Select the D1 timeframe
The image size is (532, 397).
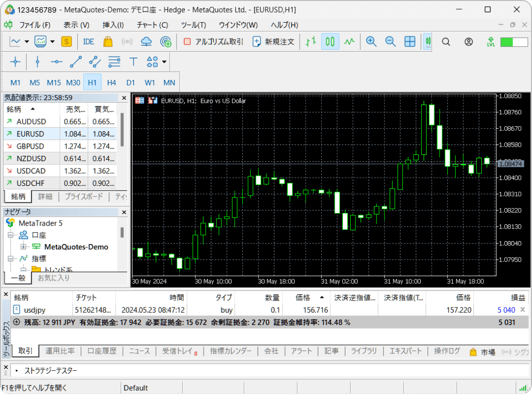pyautogui.click(x=131, y=82)
